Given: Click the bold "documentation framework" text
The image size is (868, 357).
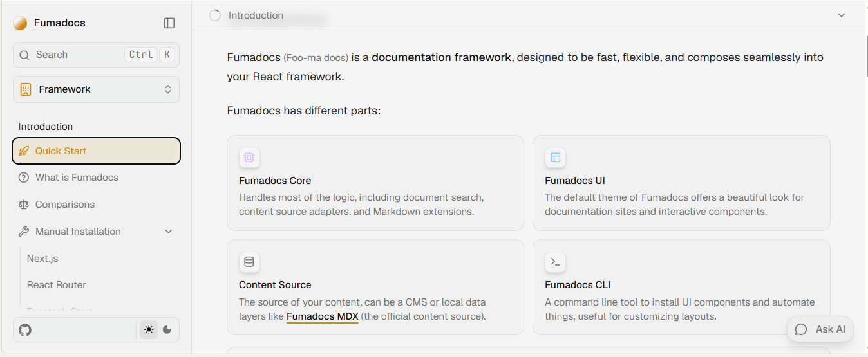Looking at the screenshot, I should click(442, 57).
